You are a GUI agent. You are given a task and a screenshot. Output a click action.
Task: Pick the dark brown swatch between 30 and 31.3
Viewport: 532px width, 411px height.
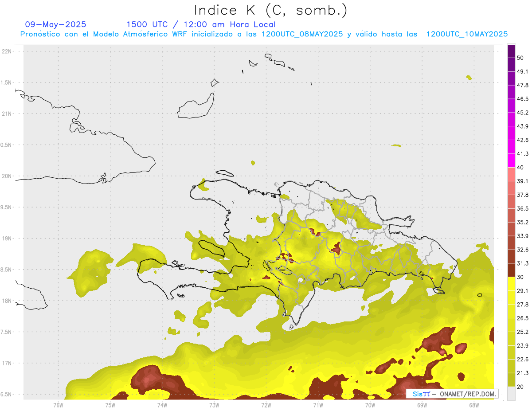pyautogui.click(x=511, y=270)
